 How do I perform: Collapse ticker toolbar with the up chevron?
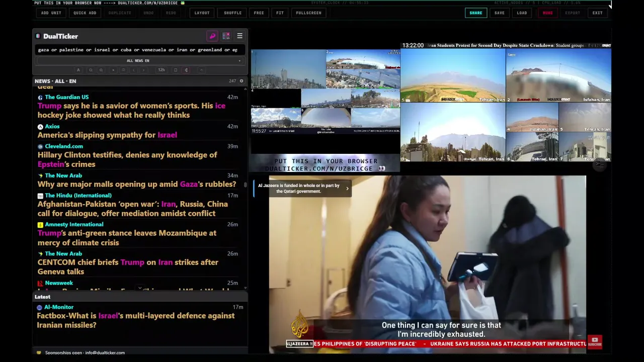coord(201,70)
